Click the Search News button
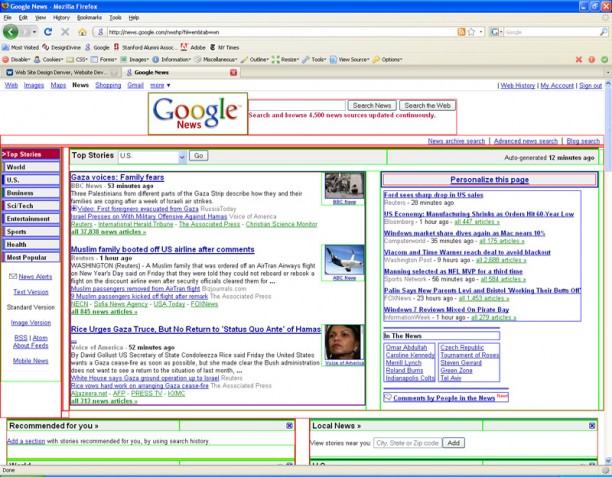 point(373,105)
